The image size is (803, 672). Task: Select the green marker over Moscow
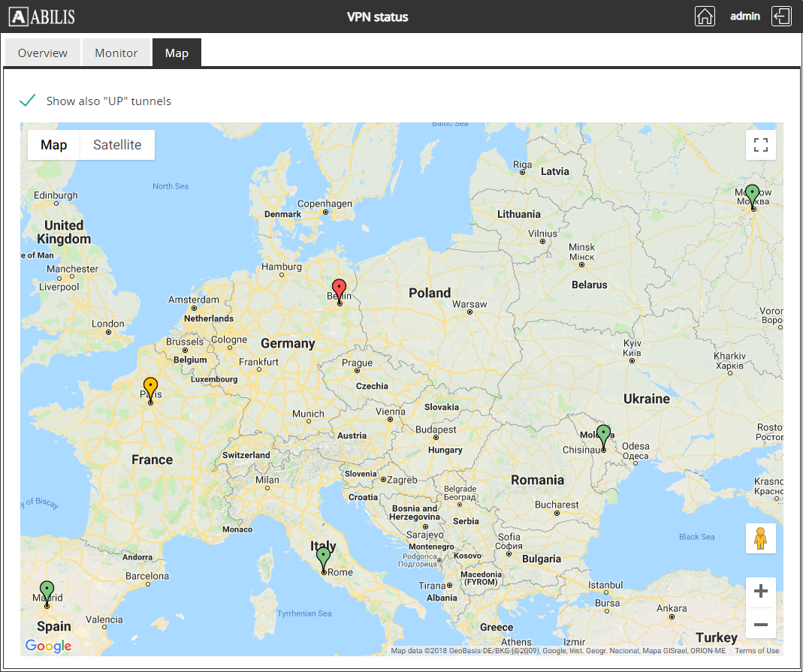(752, 194)
